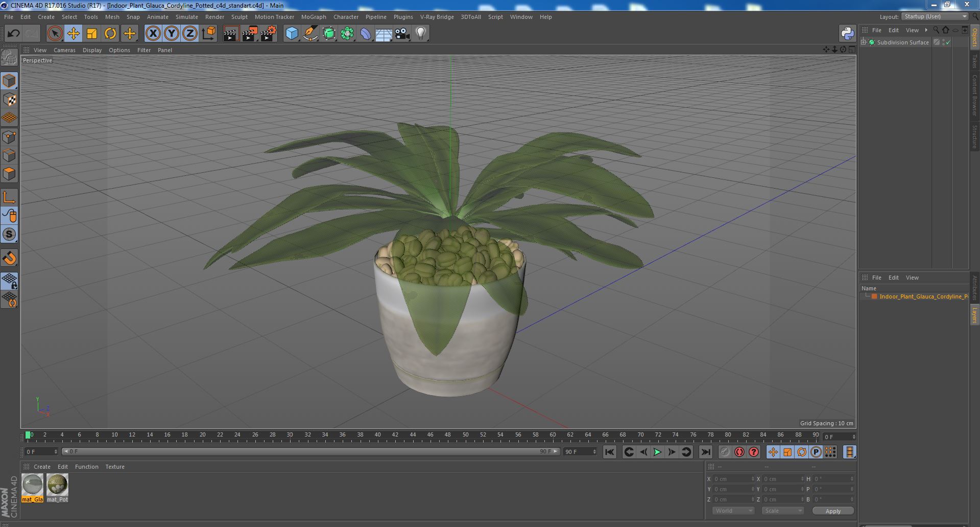Viewport: 980px width, 527px height.
Task: Click the Render View clapboard icon
Action: pyautogui.click(x=231, y=34)
